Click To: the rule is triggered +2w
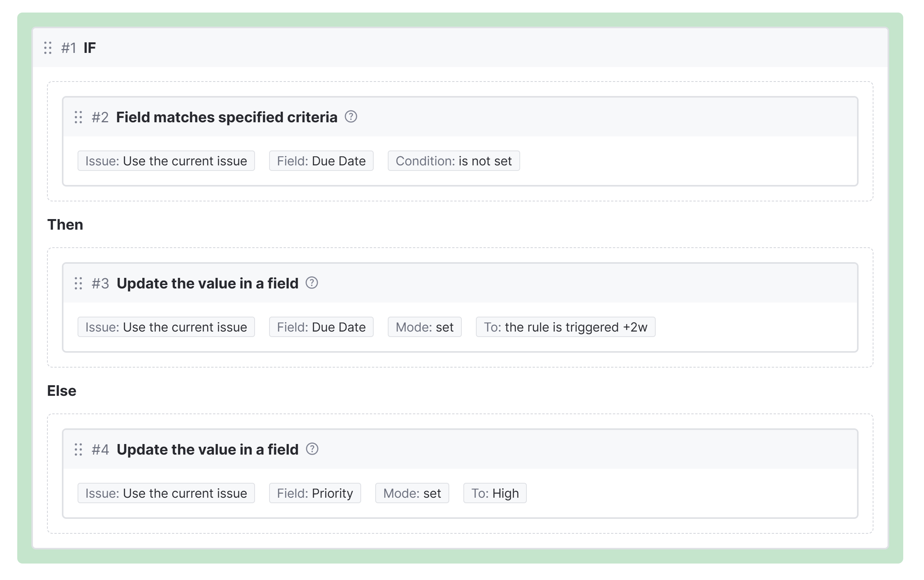This screenshot has height=580, width=924. (565, 327)
